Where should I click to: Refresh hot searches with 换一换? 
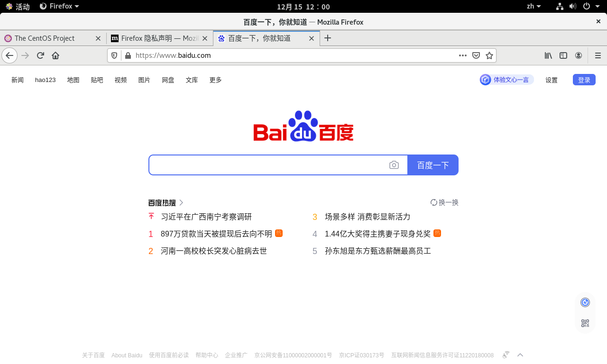click(444, 202)
